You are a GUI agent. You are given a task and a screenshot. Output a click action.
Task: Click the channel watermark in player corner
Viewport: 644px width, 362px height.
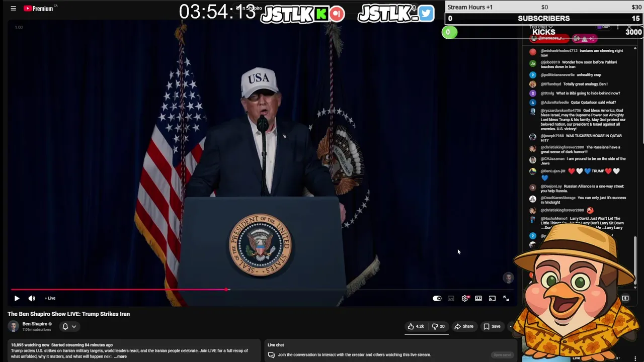(x=508, y=278)
